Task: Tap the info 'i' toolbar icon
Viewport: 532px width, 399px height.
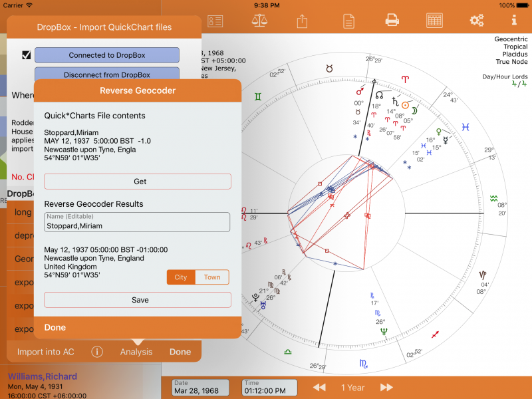Action: pyautogui.click(x=513, y=21)
